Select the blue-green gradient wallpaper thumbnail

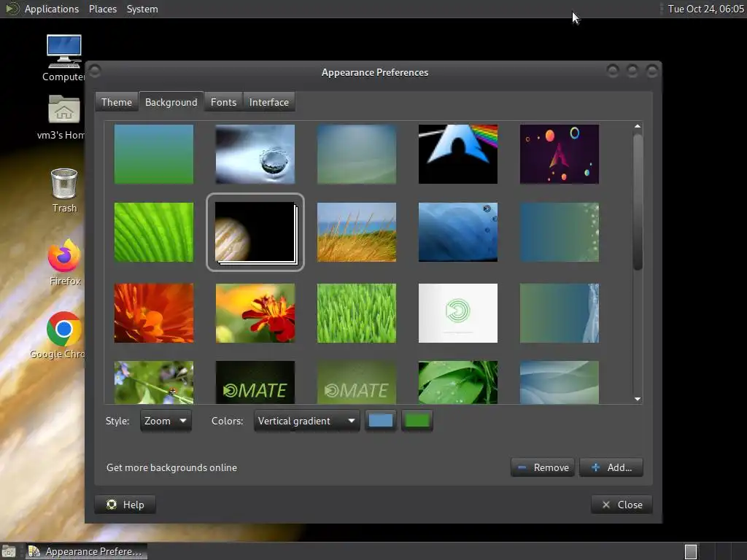(154, 155)
